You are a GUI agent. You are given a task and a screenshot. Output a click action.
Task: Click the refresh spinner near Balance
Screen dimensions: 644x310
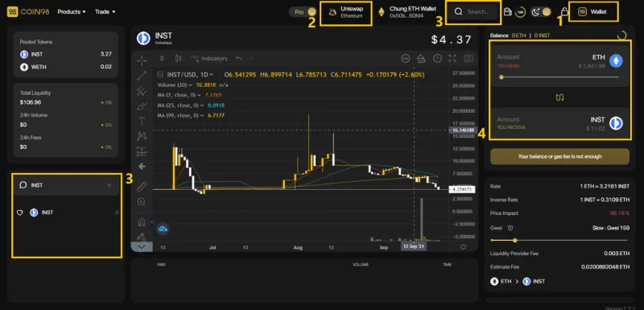click(621, 35)
